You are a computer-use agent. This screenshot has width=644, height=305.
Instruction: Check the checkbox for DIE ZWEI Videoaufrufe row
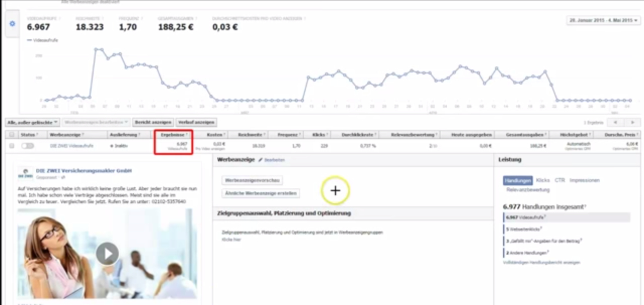(12, 145)
